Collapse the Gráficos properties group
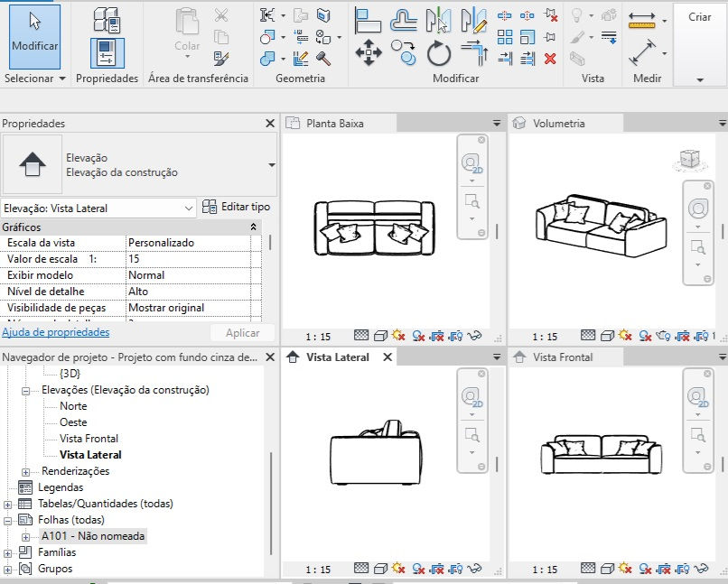This screenshot has height=584, width=728. (253, 227)
